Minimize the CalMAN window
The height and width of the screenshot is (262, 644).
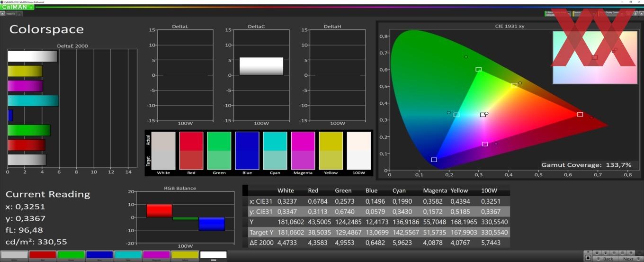(622, 2)
